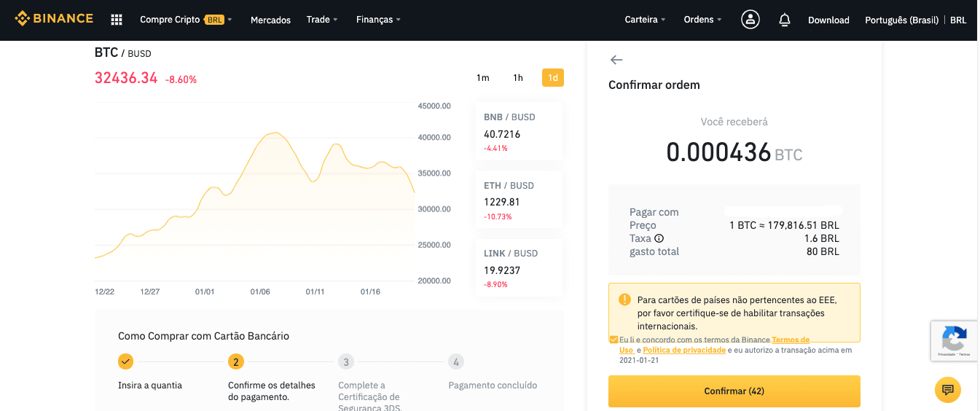Open the Download link
The height and width of the screenshot is (411, 980).
828,20
